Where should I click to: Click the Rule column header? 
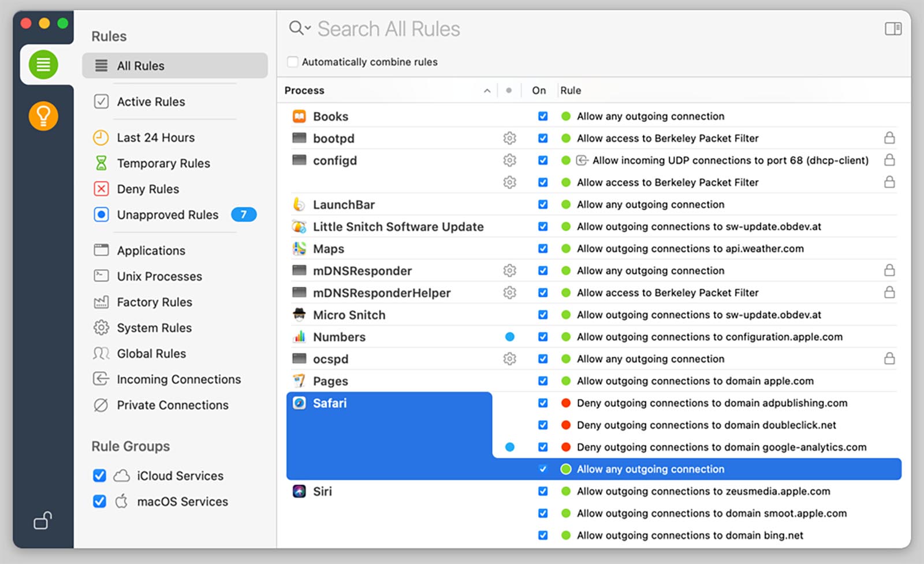(571, 91)
